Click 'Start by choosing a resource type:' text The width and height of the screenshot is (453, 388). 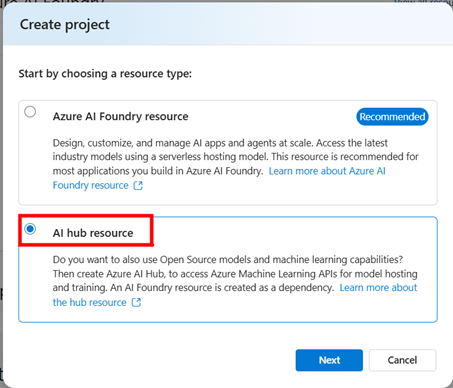(x=105, y=73)
